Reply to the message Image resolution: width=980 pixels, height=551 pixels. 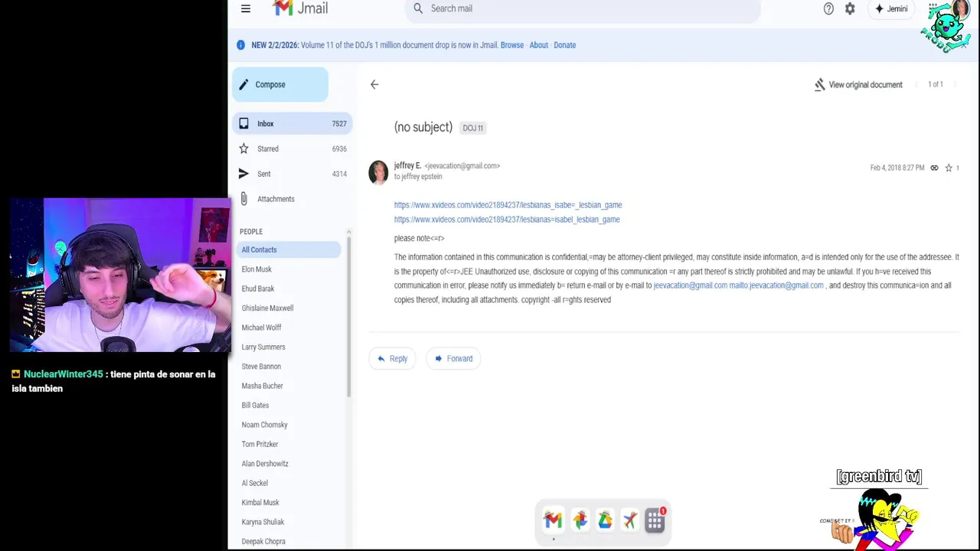point(392,358)
